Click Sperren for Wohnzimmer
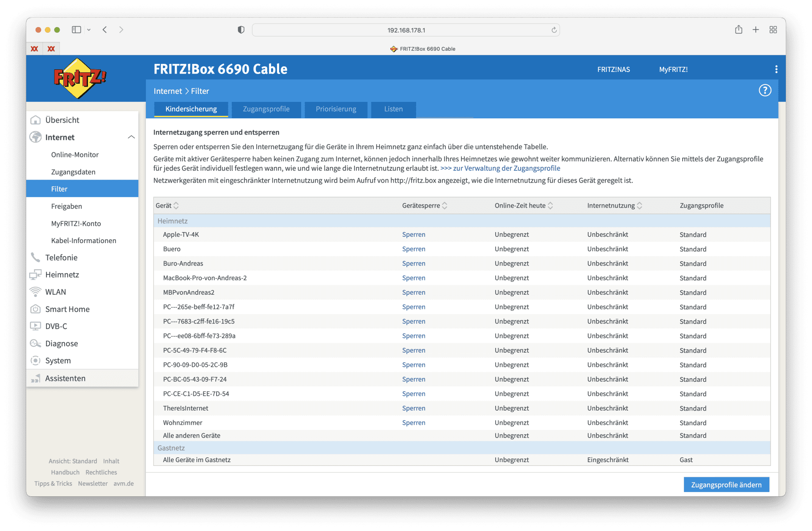The image size is (812, 531). pyautogui.click(x=414, y=423)
